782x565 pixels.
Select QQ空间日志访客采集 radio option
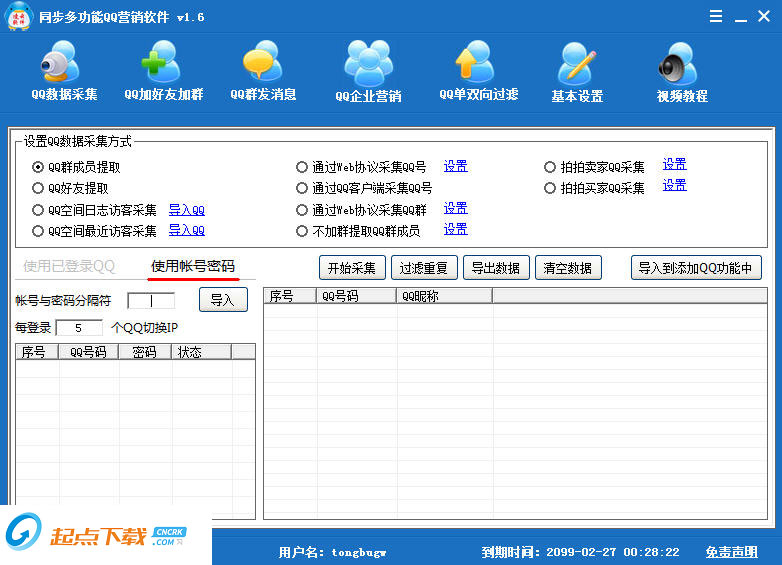point(38,210)
